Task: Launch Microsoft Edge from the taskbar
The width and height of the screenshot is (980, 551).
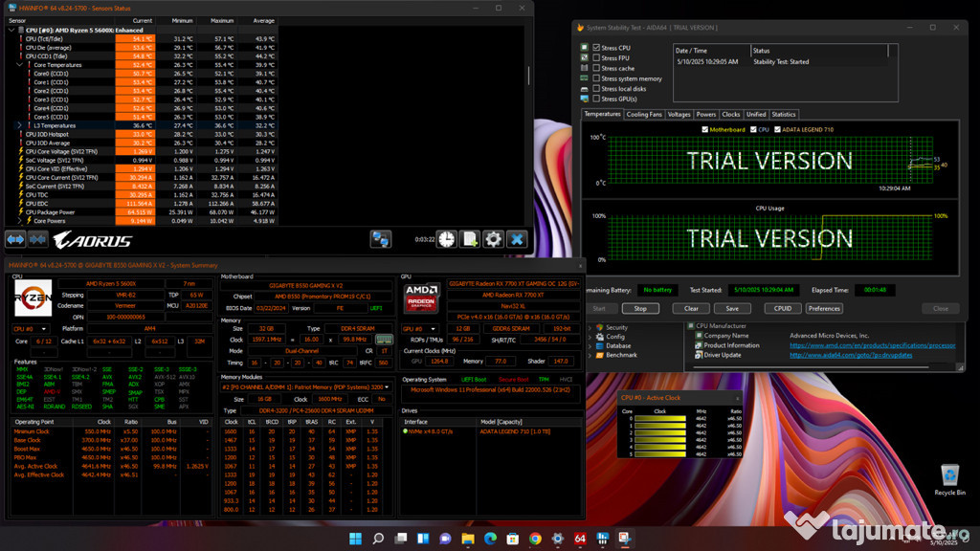Action: click(491, 539)
